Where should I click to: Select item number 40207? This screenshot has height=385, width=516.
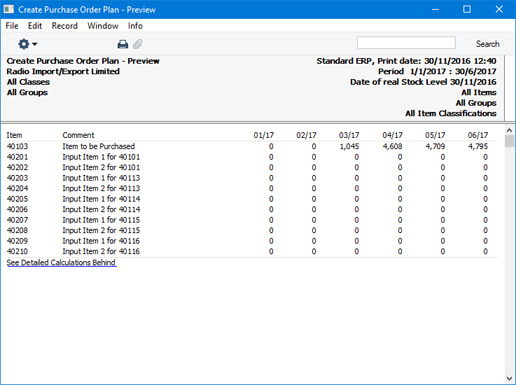(17, 220)
